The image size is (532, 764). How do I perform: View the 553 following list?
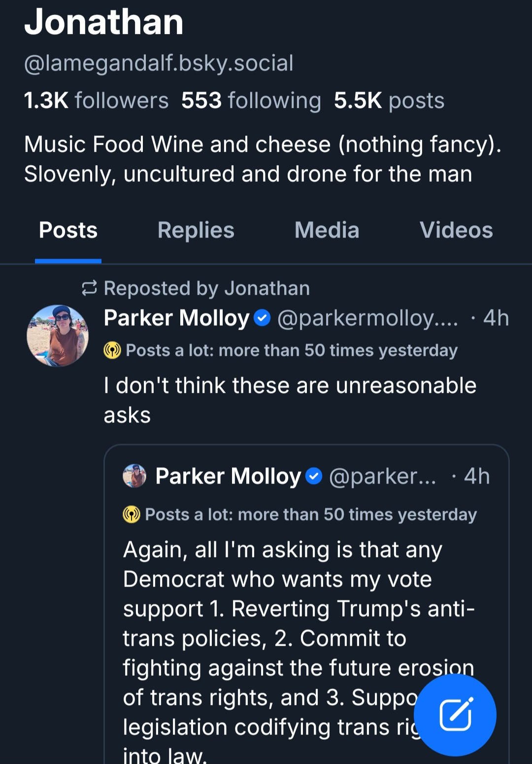[x=251, y=101]
